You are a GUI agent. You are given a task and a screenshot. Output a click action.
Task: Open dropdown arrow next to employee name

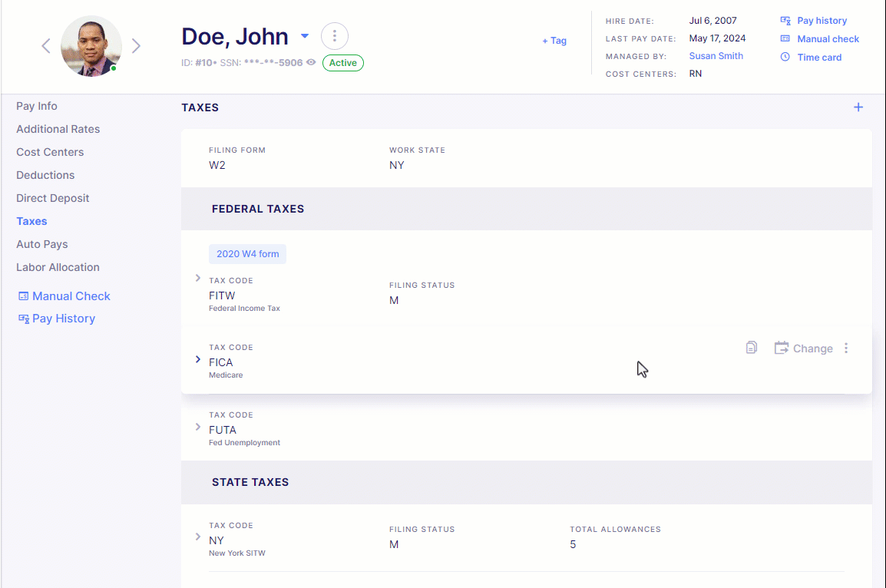click(x=305, y=35)
